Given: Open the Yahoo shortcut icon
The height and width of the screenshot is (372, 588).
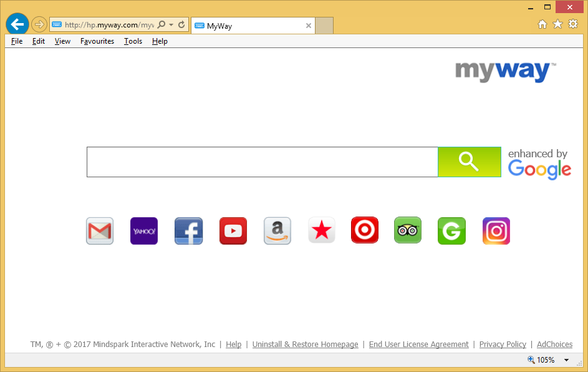Looking at the screenshot, I should (x=144, y=231).
